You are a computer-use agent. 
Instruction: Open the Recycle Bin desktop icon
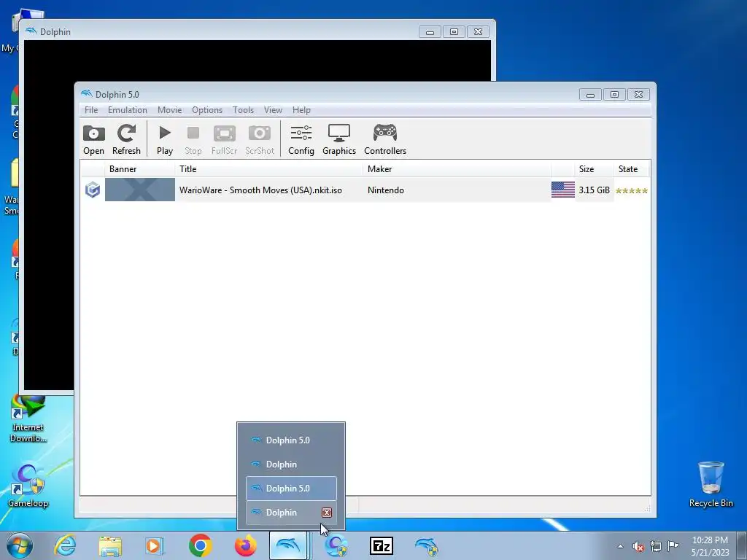(x=711, y=484)
